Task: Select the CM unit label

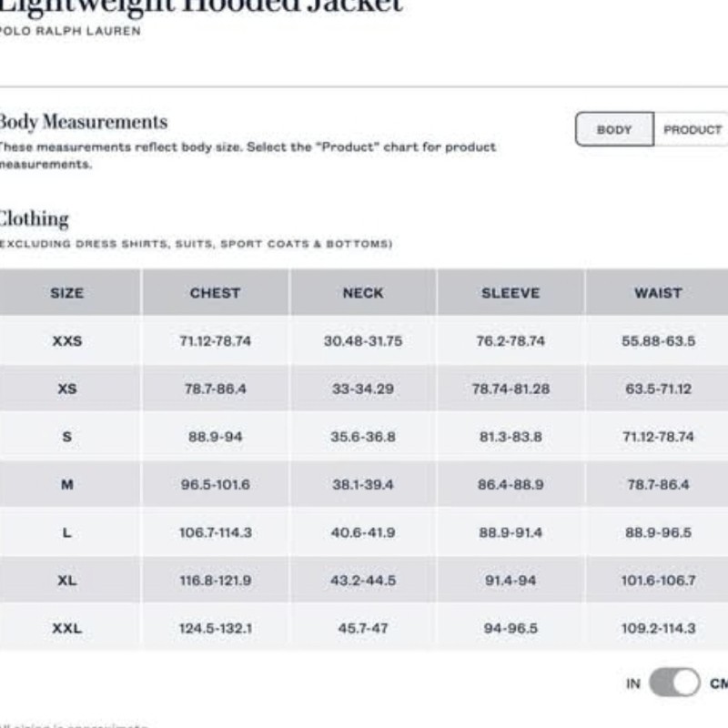Action: point(718,683)
